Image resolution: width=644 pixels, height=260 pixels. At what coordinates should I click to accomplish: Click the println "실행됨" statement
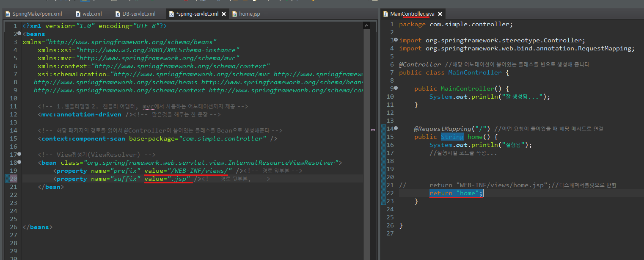click(480, 145)
